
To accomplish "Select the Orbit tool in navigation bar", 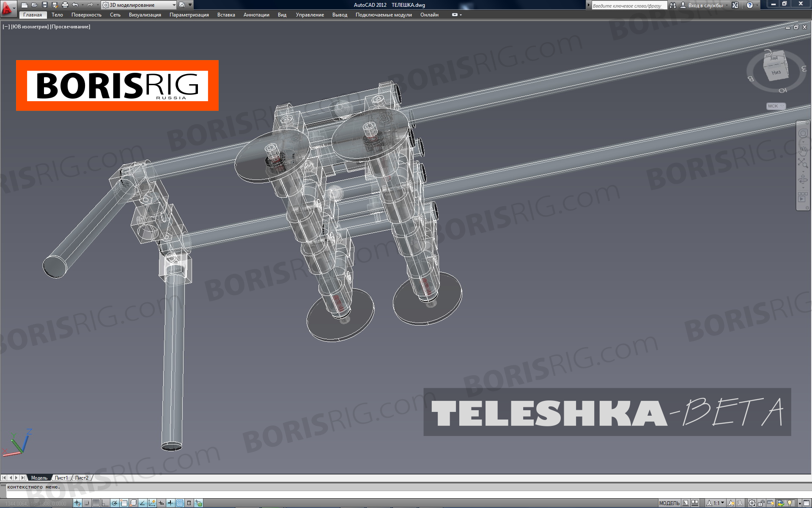I will (x=803, y=180).
